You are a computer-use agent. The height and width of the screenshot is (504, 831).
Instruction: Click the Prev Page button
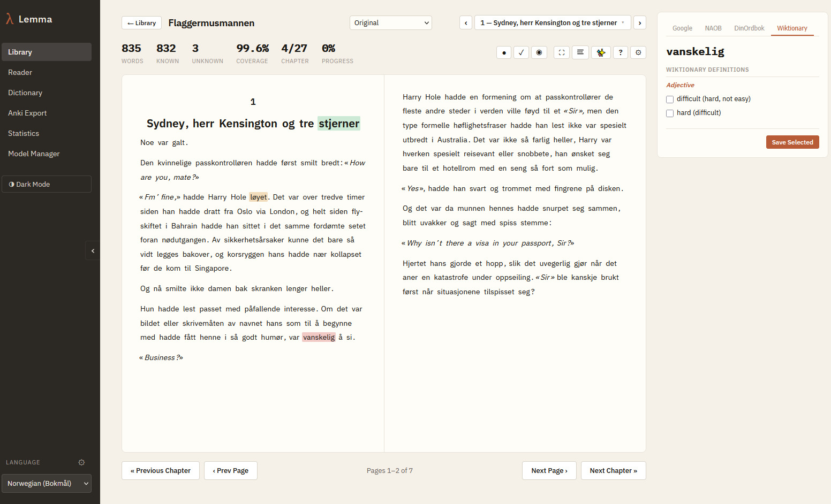tap(231, 471)
